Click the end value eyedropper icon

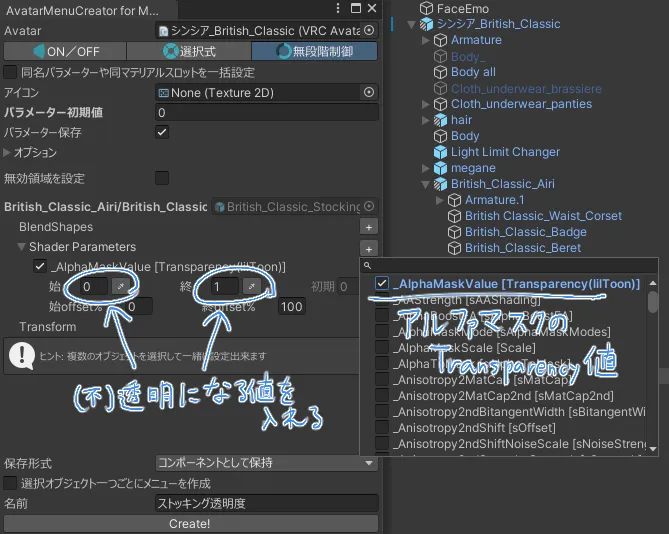point(253,287)
